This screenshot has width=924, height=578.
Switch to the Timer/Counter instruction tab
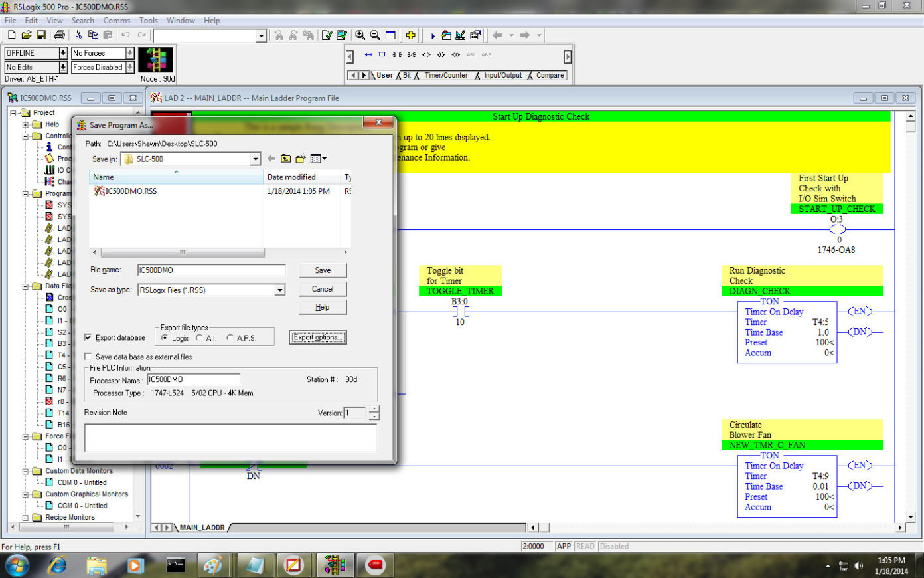(447, 75)
